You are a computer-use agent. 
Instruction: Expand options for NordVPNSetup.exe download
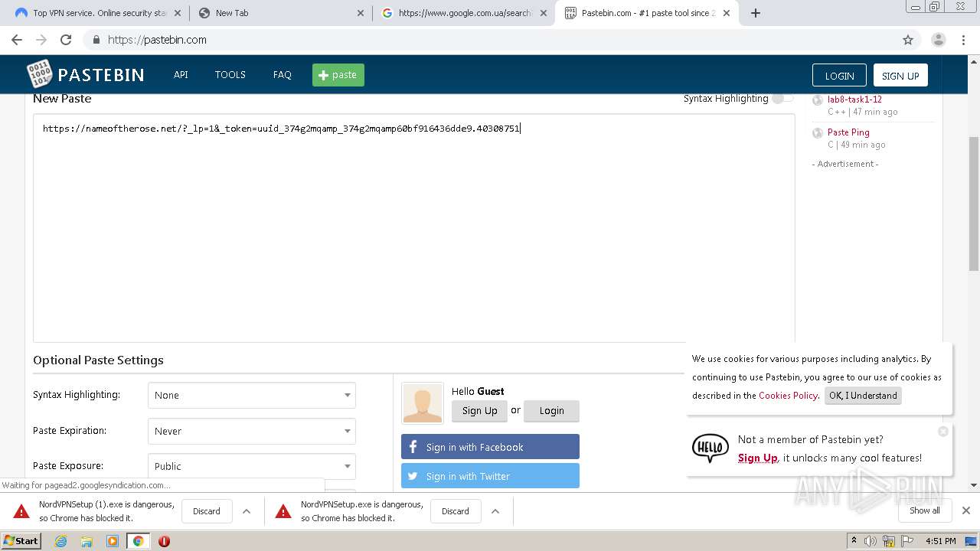[x=495, y=511]
